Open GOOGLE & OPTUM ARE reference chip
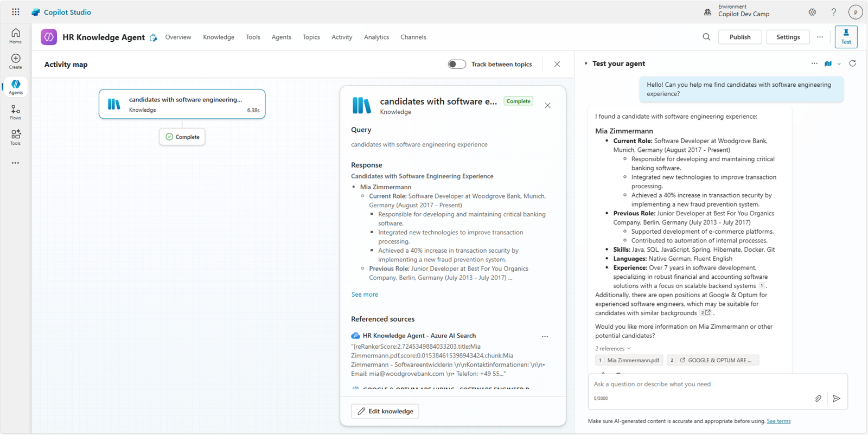The height and width of the screenshot is (435, 868). coord(713,360)
